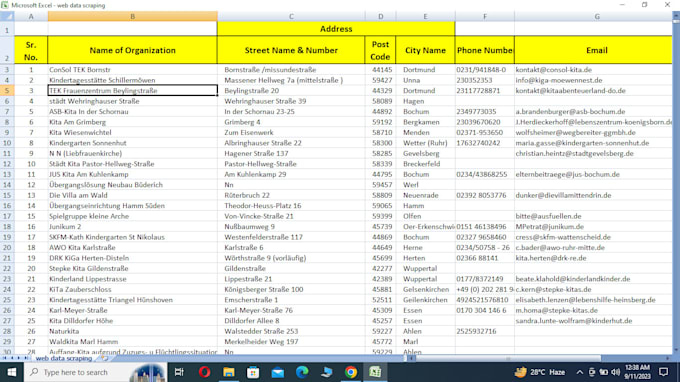Screen dimensions: 680x382
Task: Select phone number 2525932716 cell
Action: [484, 331]
